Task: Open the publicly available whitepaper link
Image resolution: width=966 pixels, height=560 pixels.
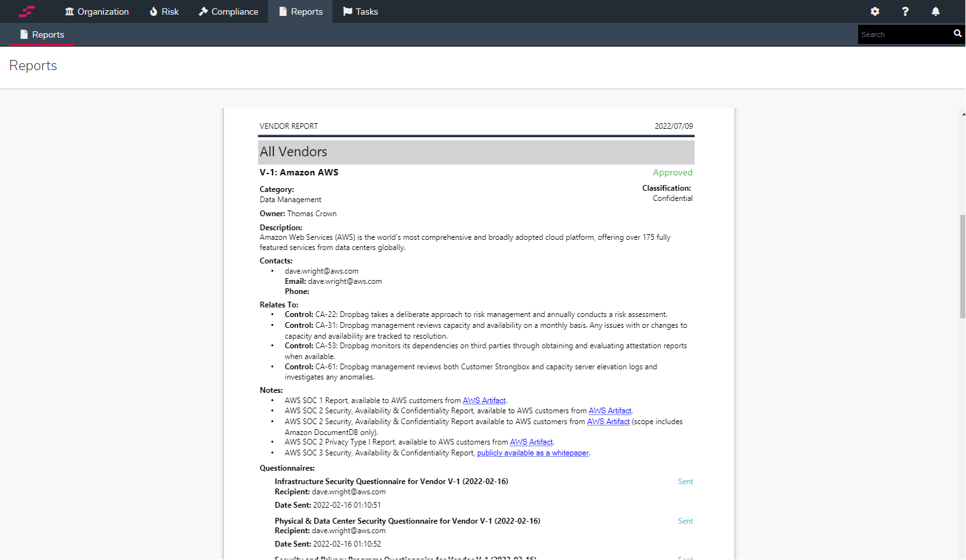Action: pos(533,453)
